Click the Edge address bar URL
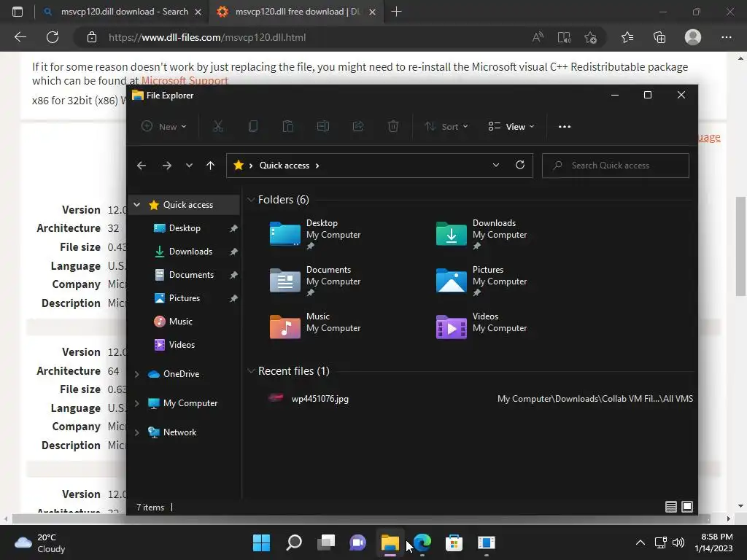 pyautogui.click(x=207, y=37)
